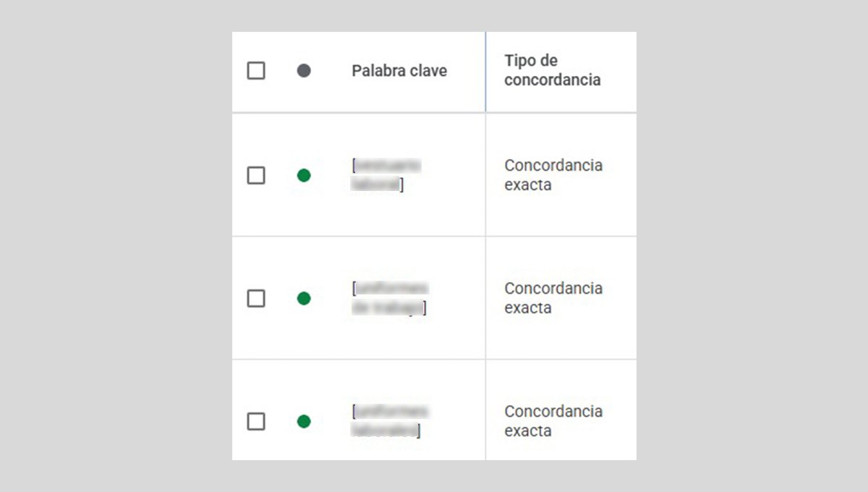
Task: Check the box for the first keyword row
Action: pyautogui.click(x=256, y=175)
